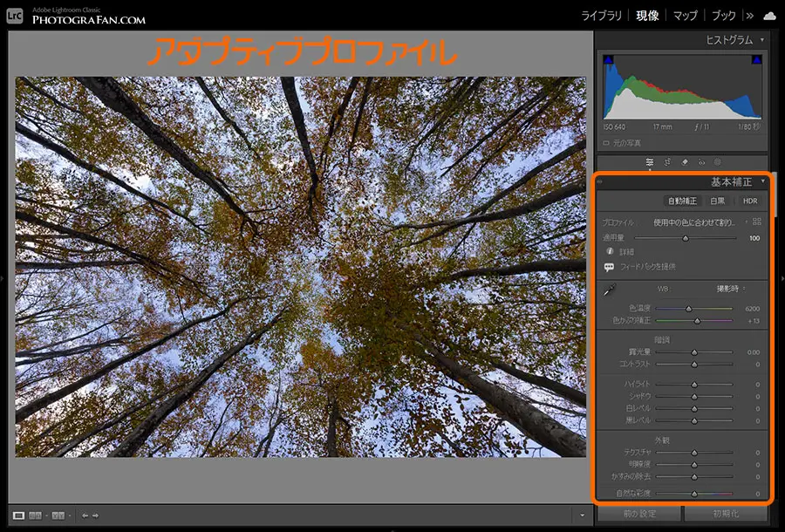Open options next to before/after view icon

coord(45,515)
